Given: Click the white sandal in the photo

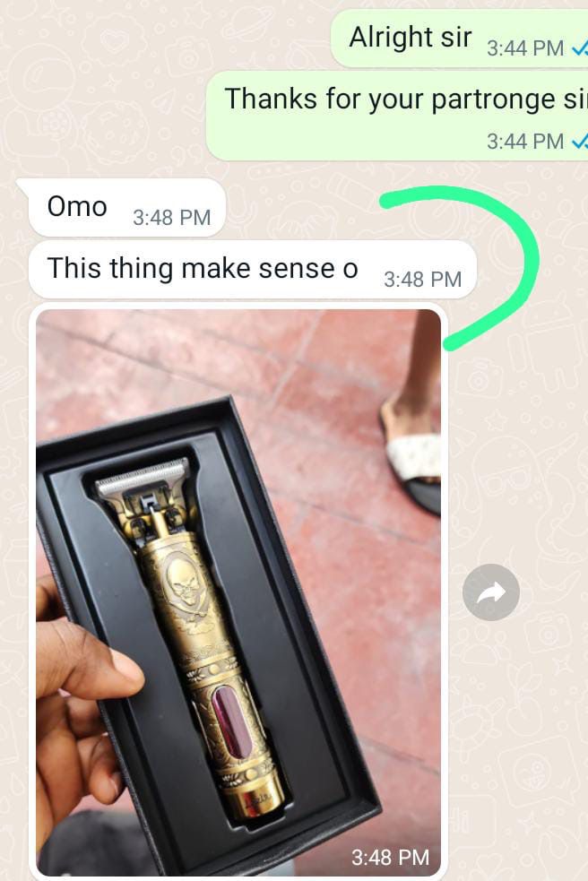Looking at the screenshot, I should click(413, 455).
